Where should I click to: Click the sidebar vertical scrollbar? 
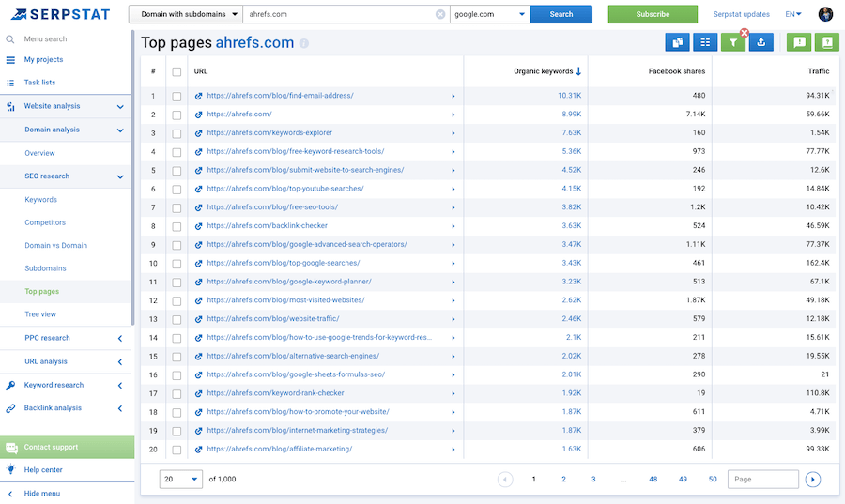(132, 177)
